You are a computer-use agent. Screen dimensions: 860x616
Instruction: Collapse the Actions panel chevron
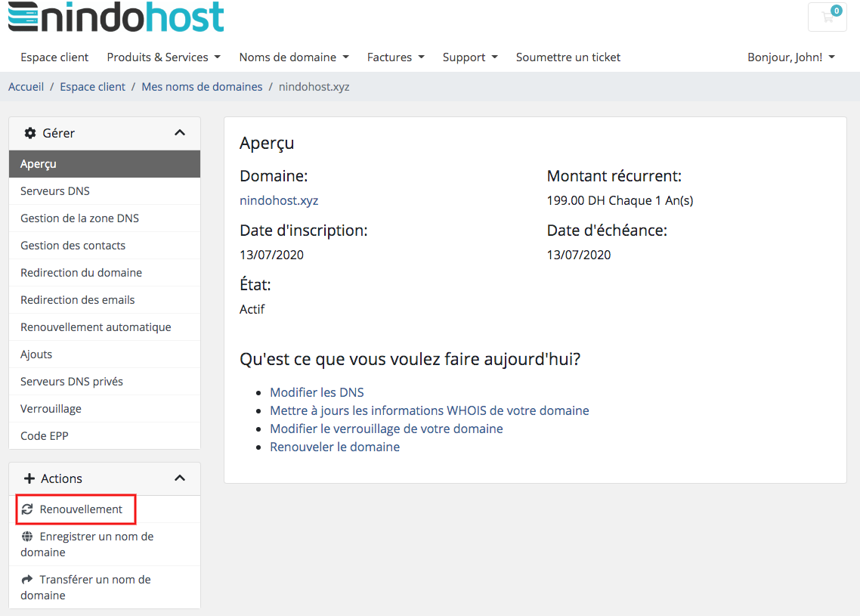click(179, 478)
